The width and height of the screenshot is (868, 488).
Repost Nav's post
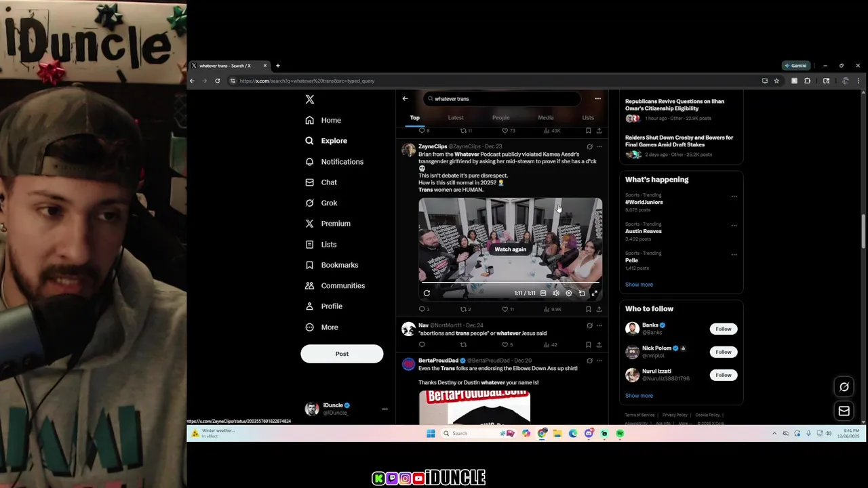coord(463,344)
